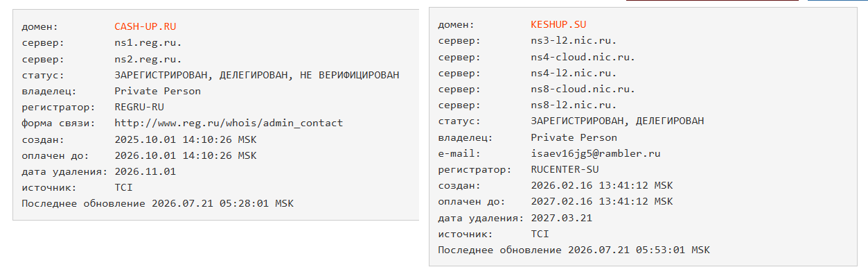Click the deletion date 2026.11.01
This screenshot has height=274, width=868.
[x=145, y=171]
